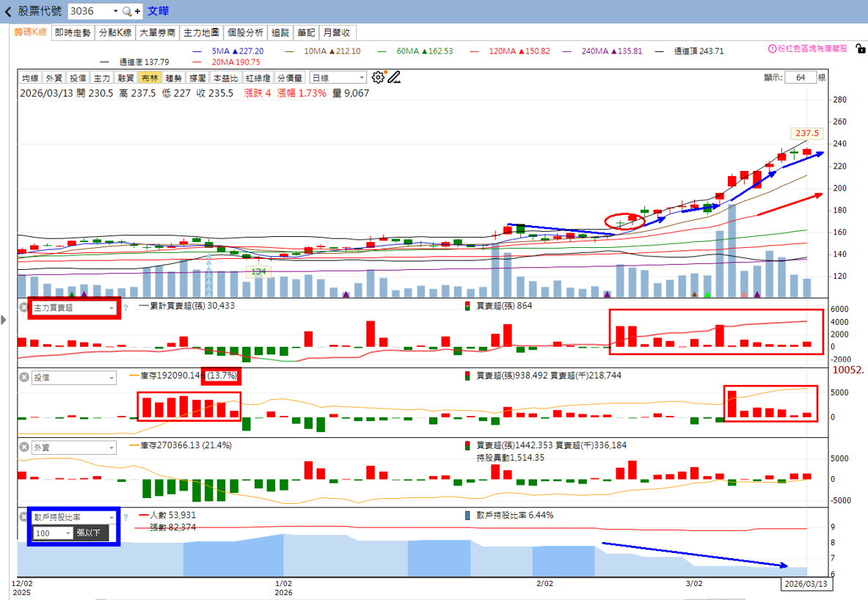Enable the 紅綠燈 indicator toggle
Screen dimensions: 868x600
pyautogui.click(x=258, y=78)
